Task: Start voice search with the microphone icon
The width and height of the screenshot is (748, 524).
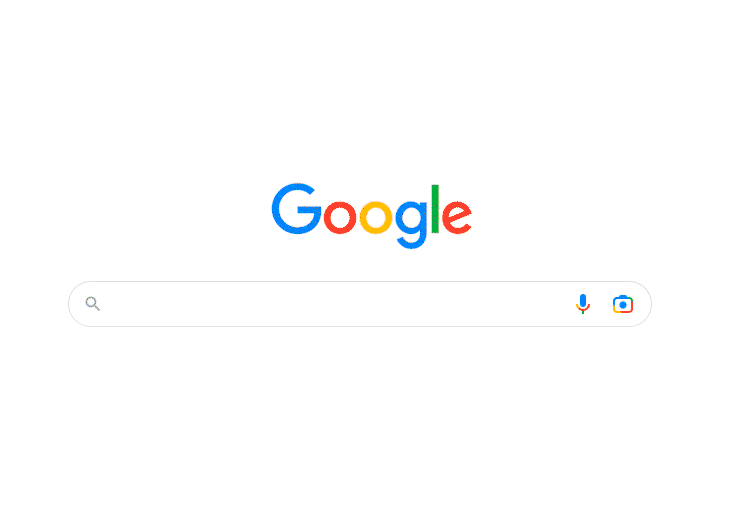Action: point(582,304)
